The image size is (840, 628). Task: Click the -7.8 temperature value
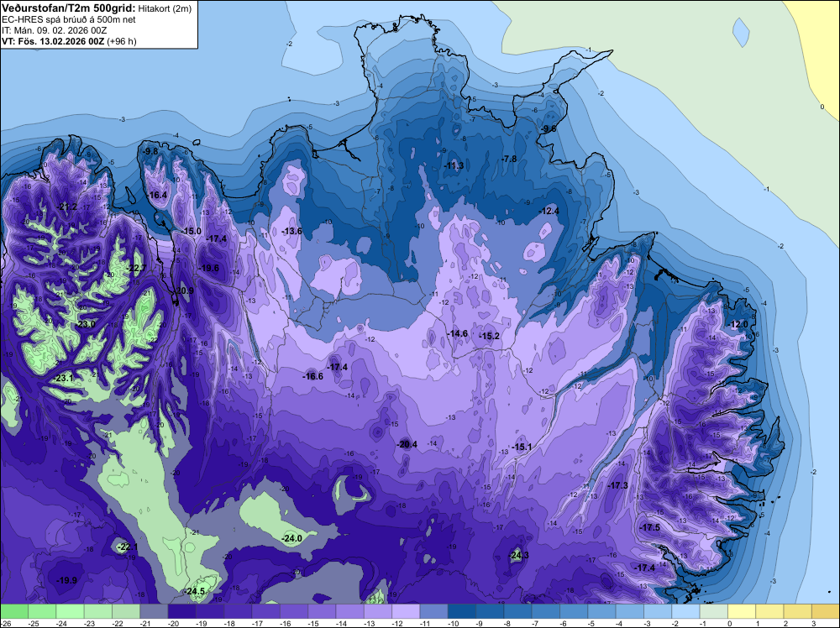pyautogui.click(x=510, y=159)
